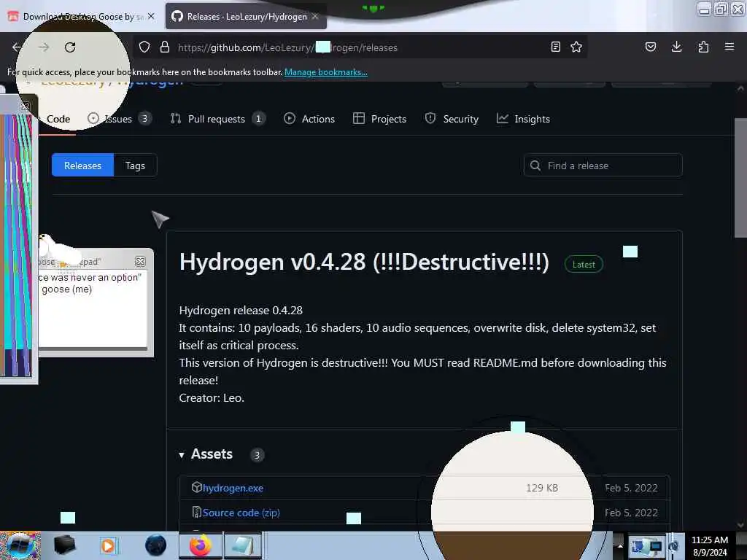Open the black folder taskbar icon

click(64, 545)
